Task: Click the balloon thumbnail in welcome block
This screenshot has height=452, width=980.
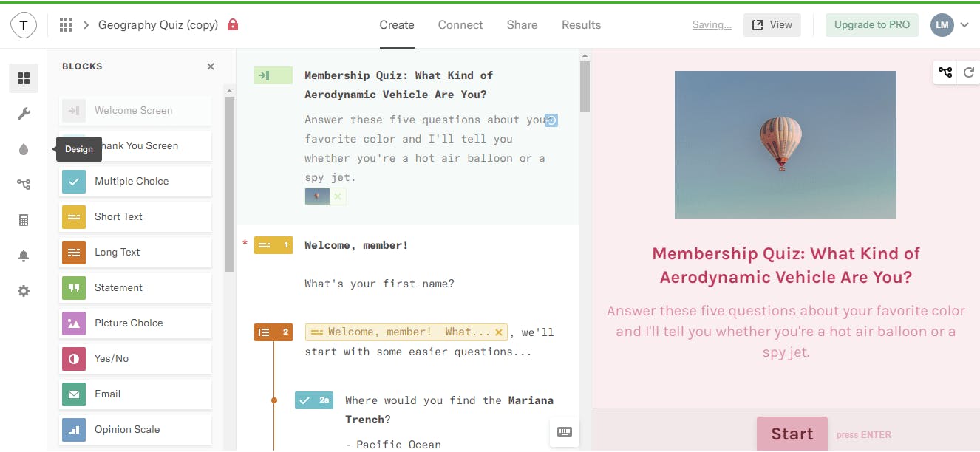Action: click(318, 196)
